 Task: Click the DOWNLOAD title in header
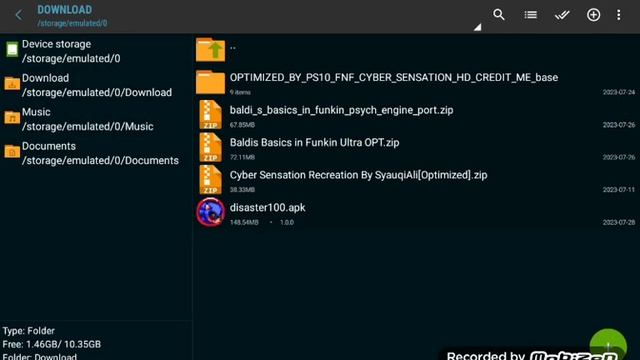pyautogui.click(x=64, y=10)
